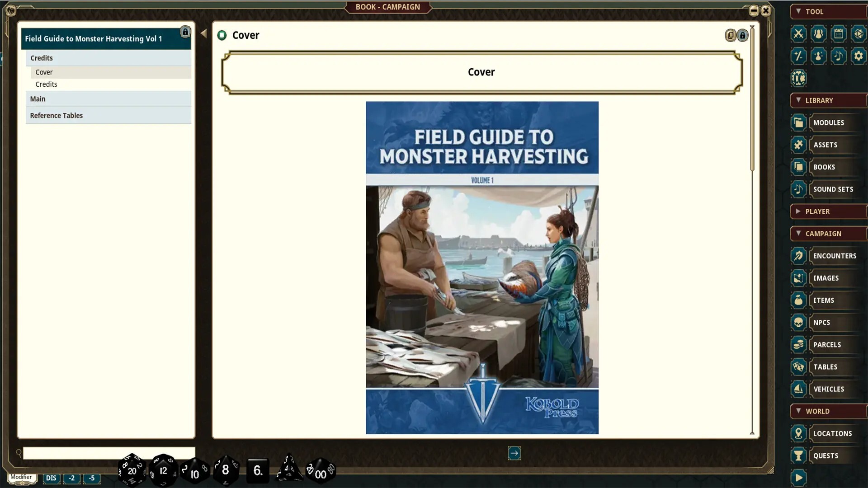This screenshot has height=488, width=868.
Task: Open the Encounters campaign icon
Action: (798, 256)
